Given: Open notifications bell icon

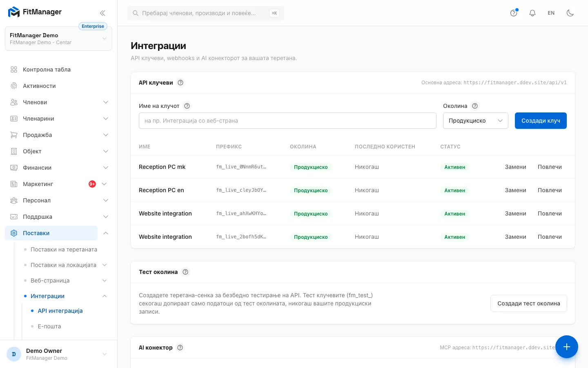Looking at the screenshot, I should click(532, 13).
